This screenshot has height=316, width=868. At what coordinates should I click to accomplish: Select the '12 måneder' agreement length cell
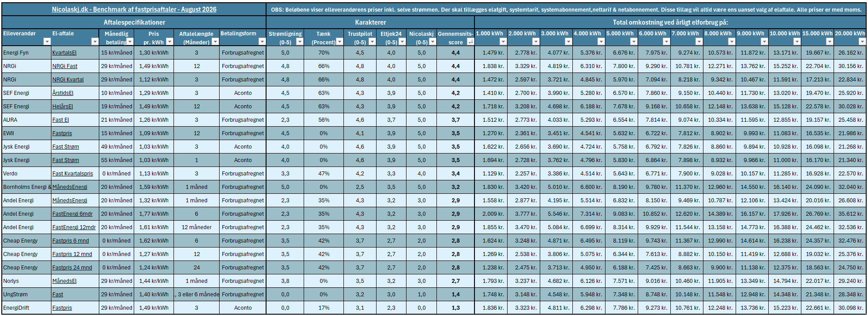[x=197, y=227]
